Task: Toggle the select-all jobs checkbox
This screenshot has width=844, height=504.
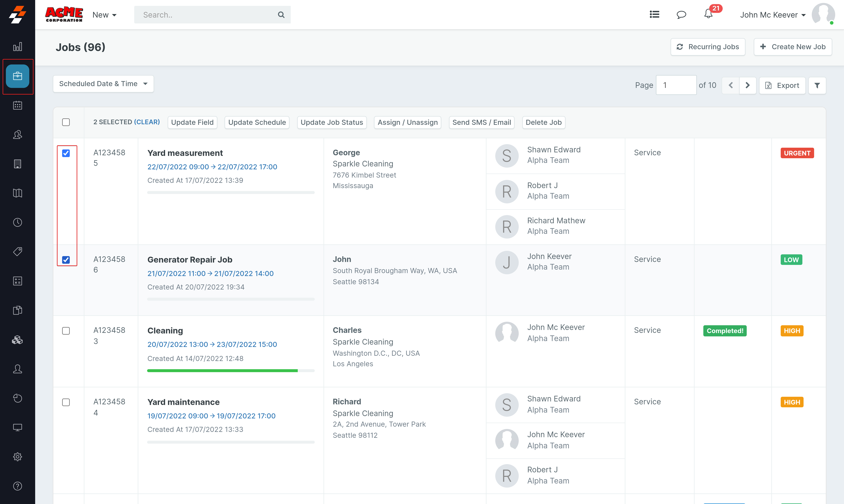Action: [x=66, y=122]
